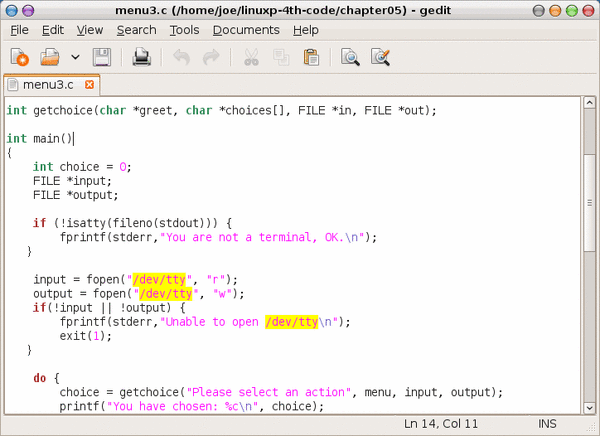Click the getchoice prototype line
This screenshot has width=600, height=436.
[x=222, y=111]
